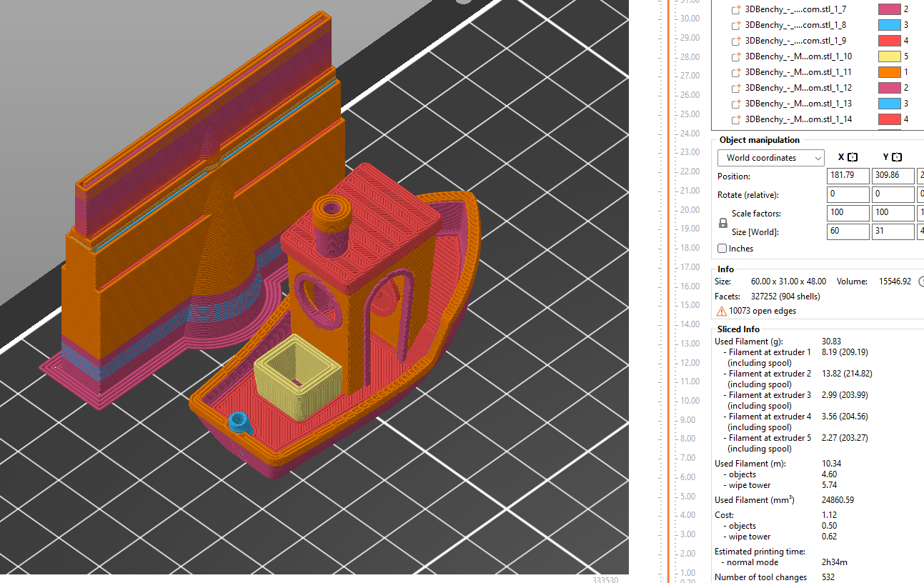924x583 pixels.
Task: Click the red extruder swatch for stl_1_14
Action: pyautogui.click(x=890, y=119)
